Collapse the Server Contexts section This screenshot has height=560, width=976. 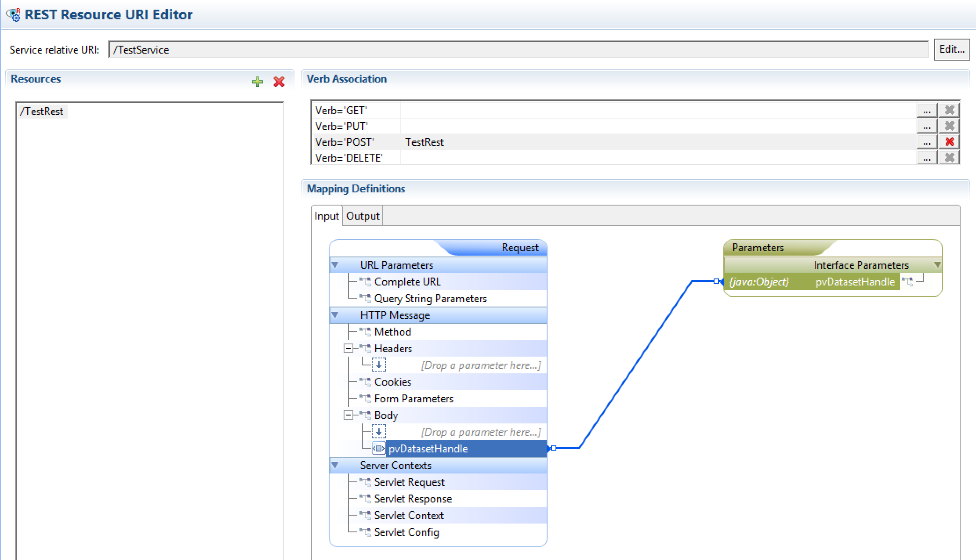(335, 465)
